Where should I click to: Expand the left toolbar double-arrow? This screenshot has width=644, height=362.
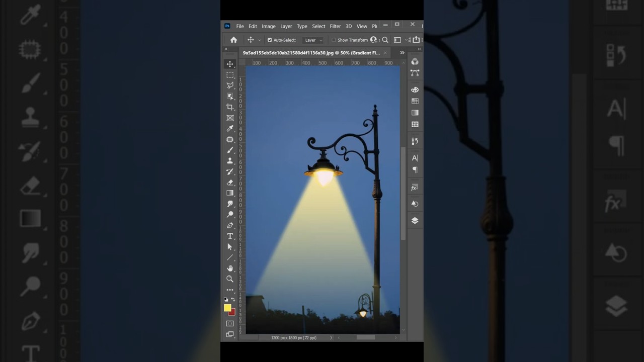(226, 49)
